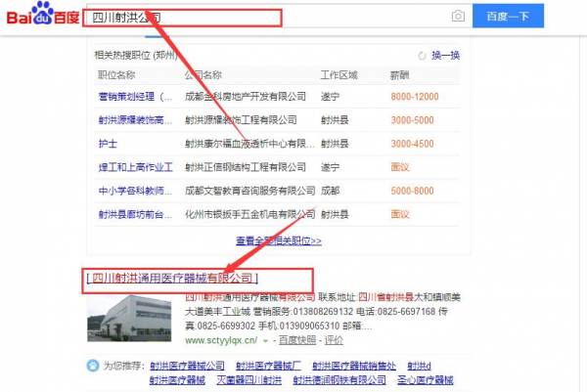Select suggested search 射洪医疗器械公司
Screen dimensions: 587x392
click(187, 365)
